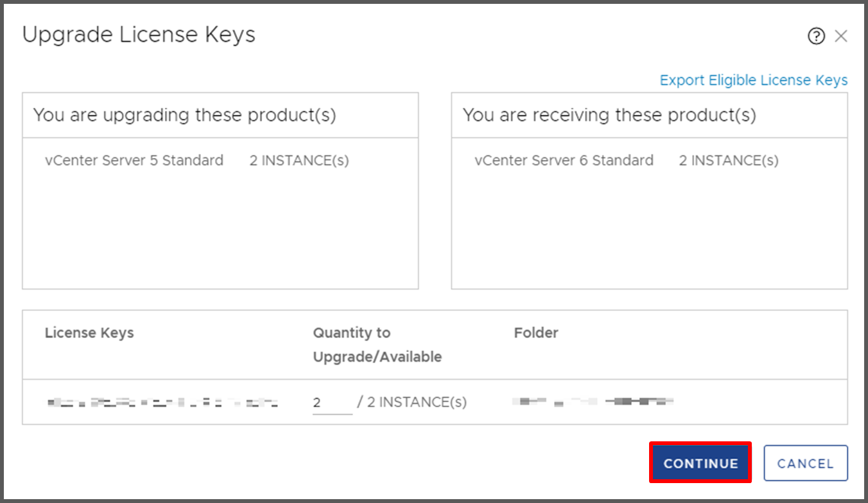
Task: Click Export Eligible License Keys link
Action: 754,80
